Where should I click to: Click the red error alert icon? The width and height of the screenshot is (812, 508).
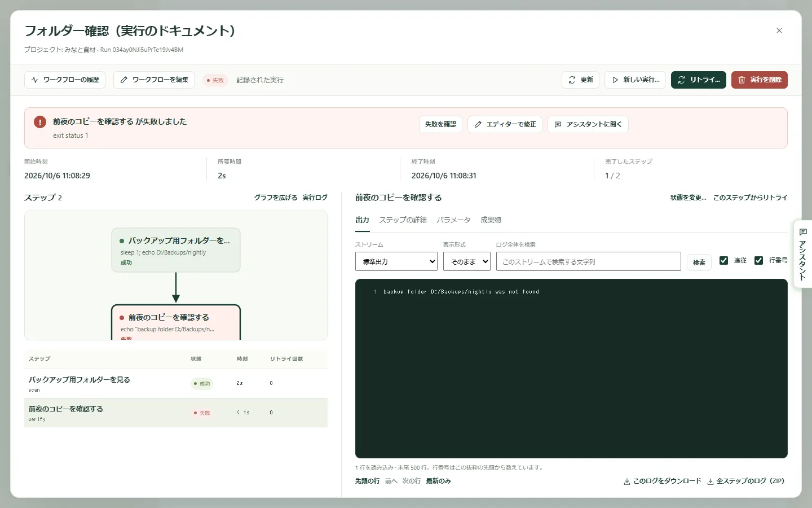point(40,122)
